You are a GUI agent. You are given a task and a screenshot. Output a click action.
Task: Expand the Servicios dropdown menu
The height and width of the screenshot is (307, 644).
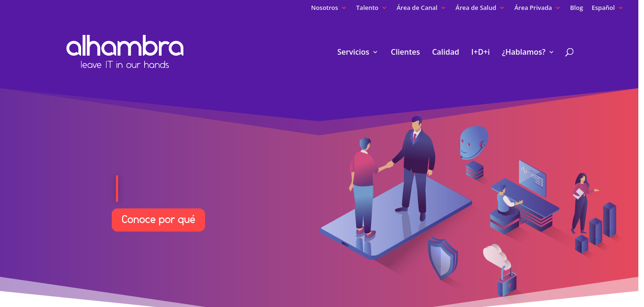357,52
